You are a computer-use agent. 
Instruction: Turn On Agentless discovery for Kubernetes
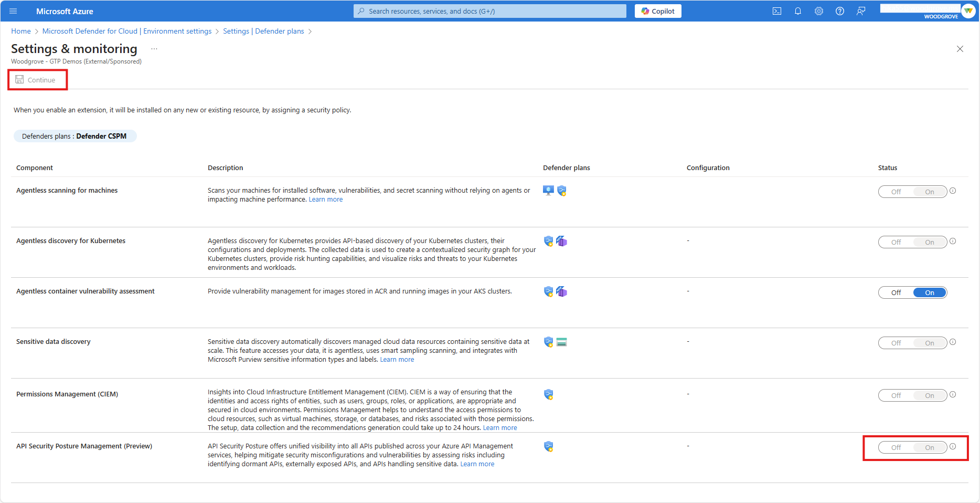pos(930,242)
